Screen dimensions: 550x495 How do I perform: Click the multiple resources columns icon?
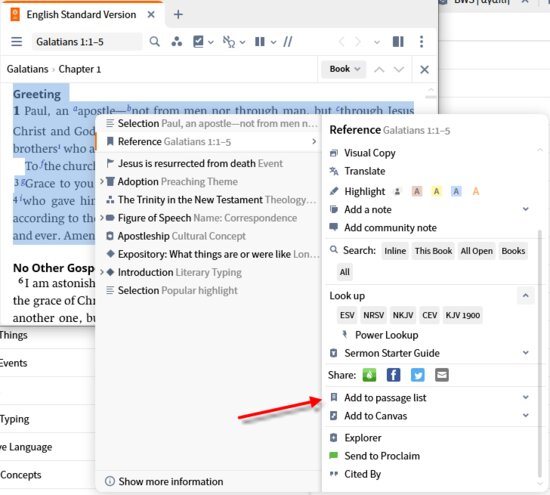point(260,42)
